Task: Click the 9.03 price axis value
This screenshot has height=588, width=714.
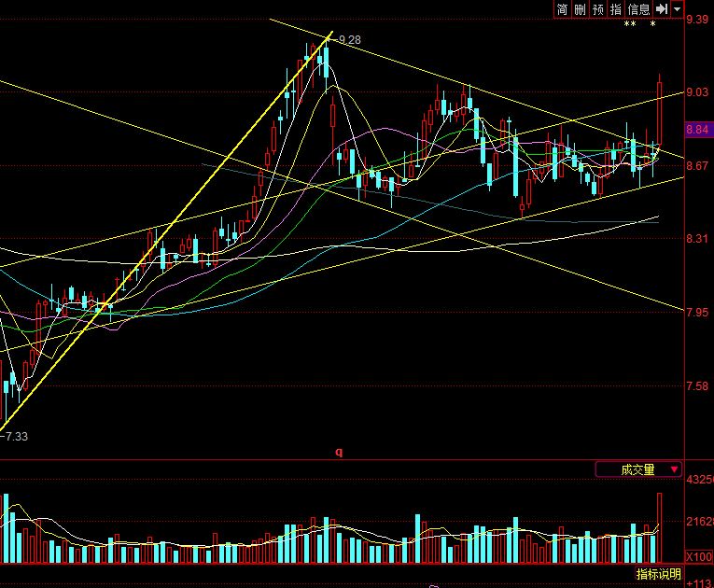Action: click(x=697, y=92)
